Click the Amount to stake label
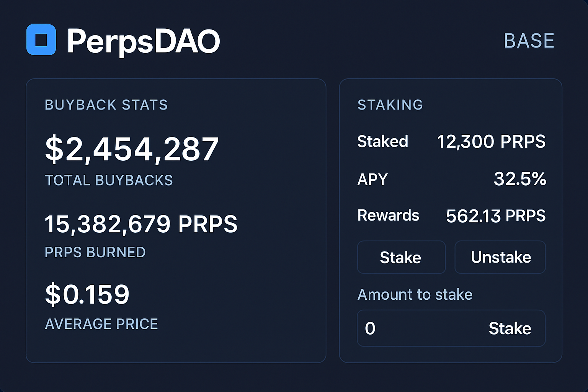 point(415,295)
